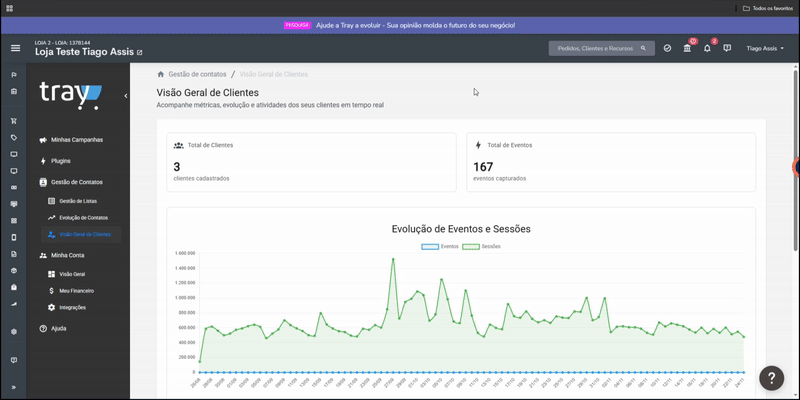Viewport: 800px width, 400px height.
Task: Toggle the Sessões legend series
Action: (x=481, y=246)
